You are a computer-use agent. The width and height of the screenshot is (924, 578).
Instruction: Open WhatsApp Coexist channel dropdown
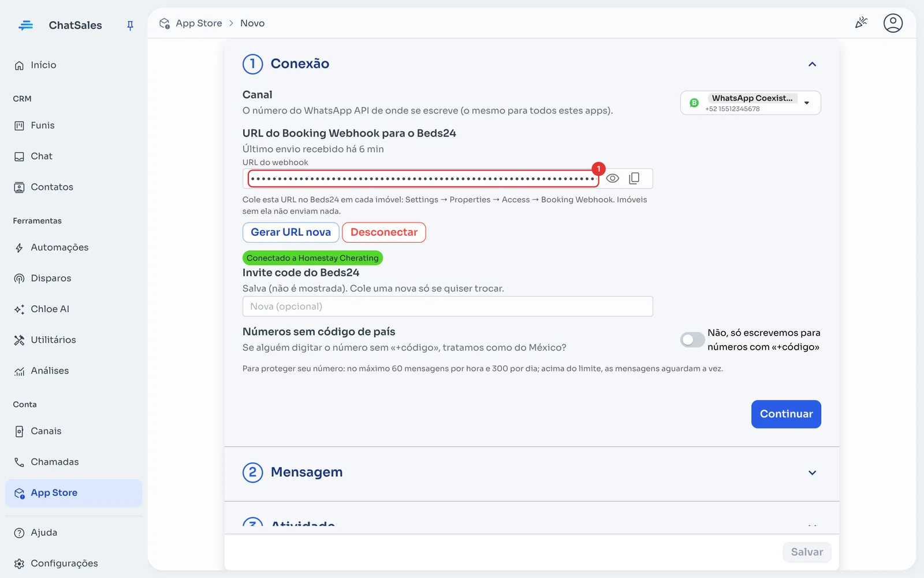click(x=751, y=103)
